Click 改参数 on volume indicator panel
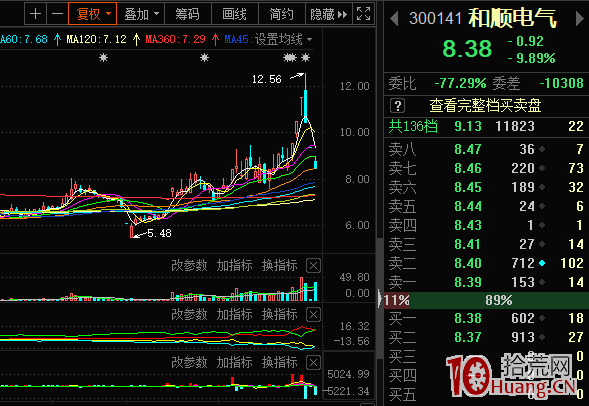589x406 pixels. [189, 266]
